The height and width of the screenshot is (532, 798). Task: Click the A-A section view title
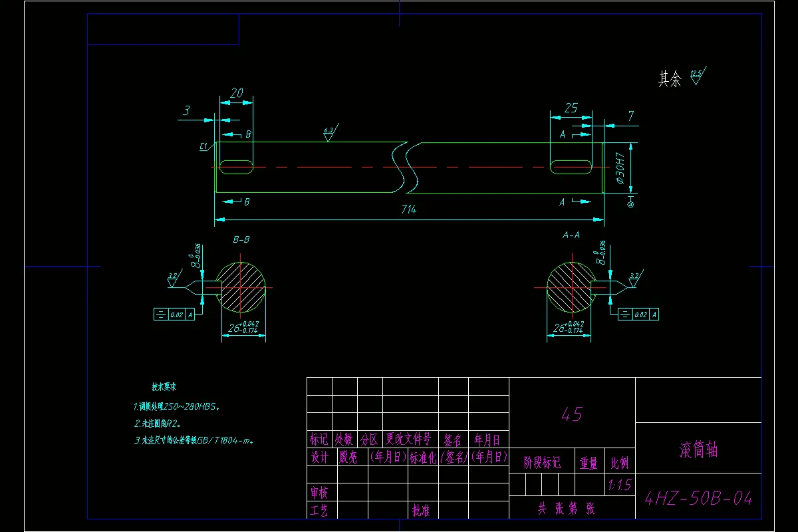tap(571, 235)
